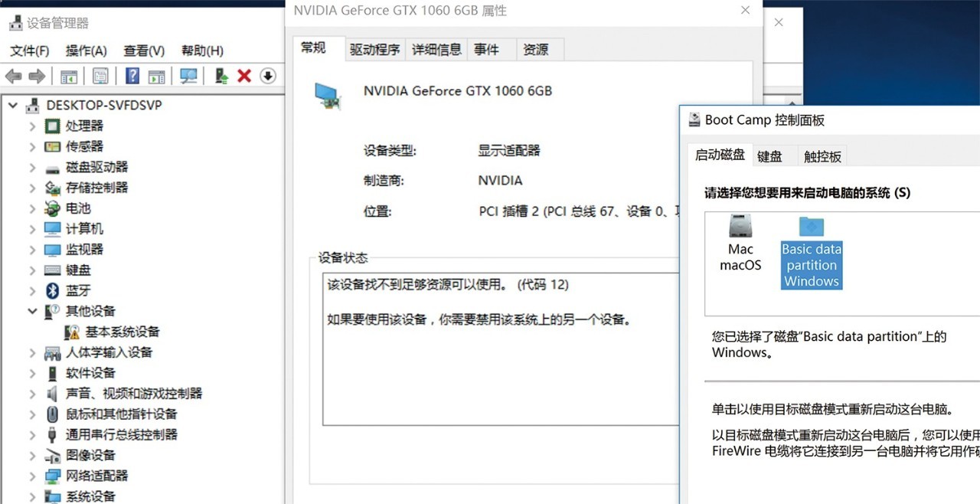
Task: Close the window behind the properties dialog
Action: [x=779, y=22]
